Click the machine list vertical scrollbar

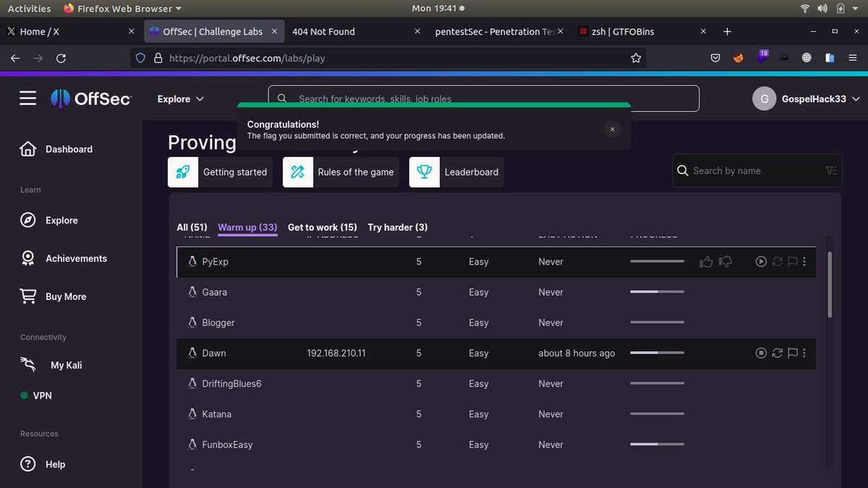click(830, 284)
